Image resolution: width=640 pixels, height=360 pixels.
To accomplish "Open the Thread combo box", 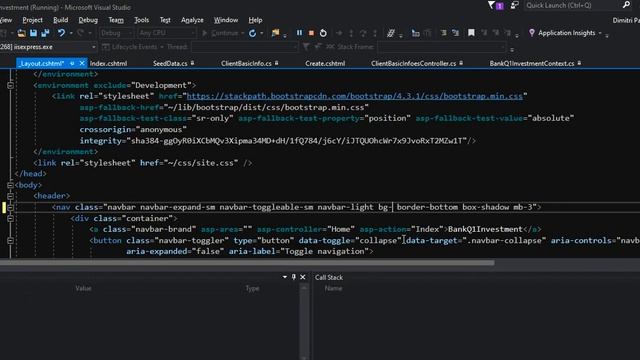I will point(244,47).
